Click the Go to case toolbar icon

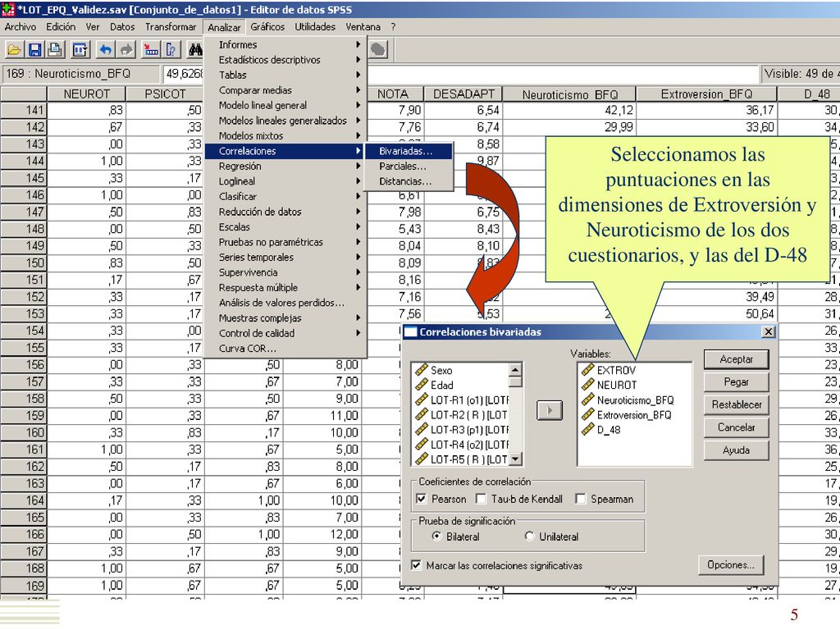[x=151, y=50]
